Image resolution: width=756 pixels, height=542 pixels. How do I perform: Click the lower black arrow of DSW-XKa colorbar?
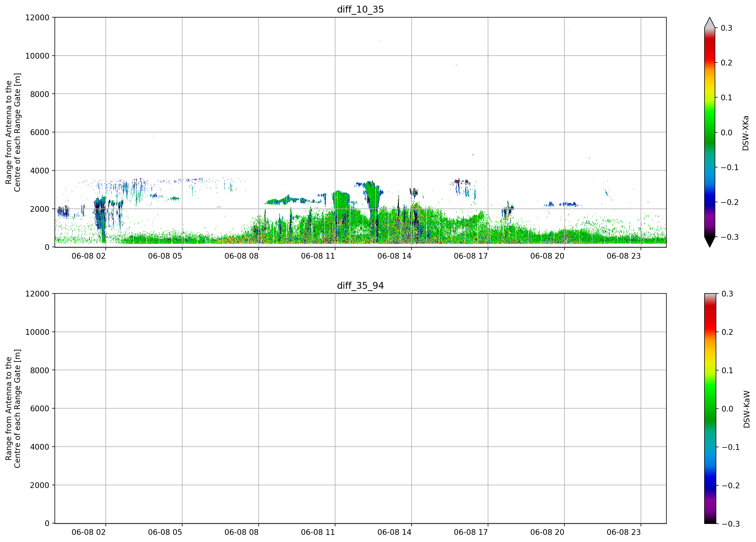pyautogui.click(x=710, y=242)
